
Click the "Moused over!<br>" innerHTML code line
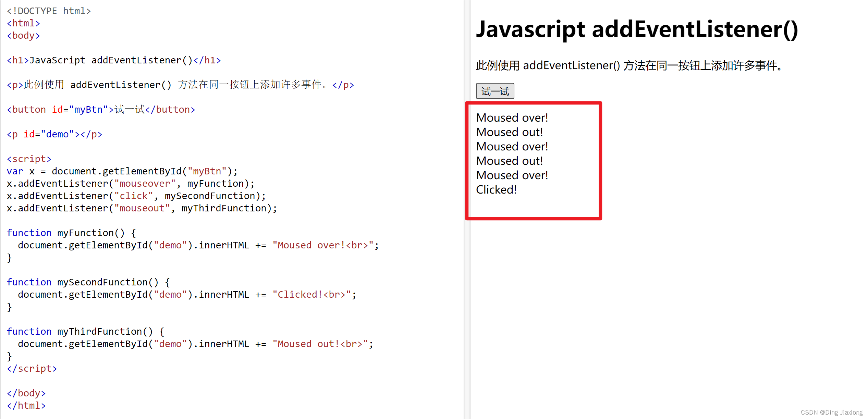[198, 245]
